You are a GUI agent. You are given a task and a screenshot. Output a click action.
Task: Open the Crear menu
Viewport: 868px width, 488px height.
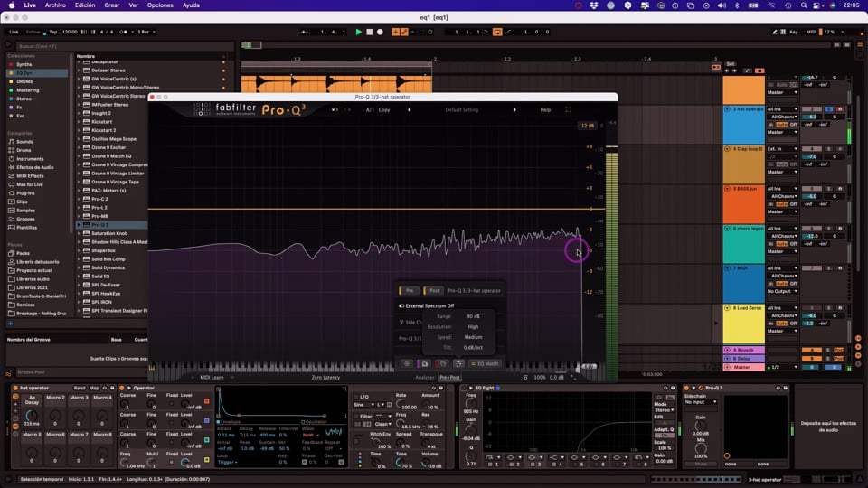[x=112, y=5]
